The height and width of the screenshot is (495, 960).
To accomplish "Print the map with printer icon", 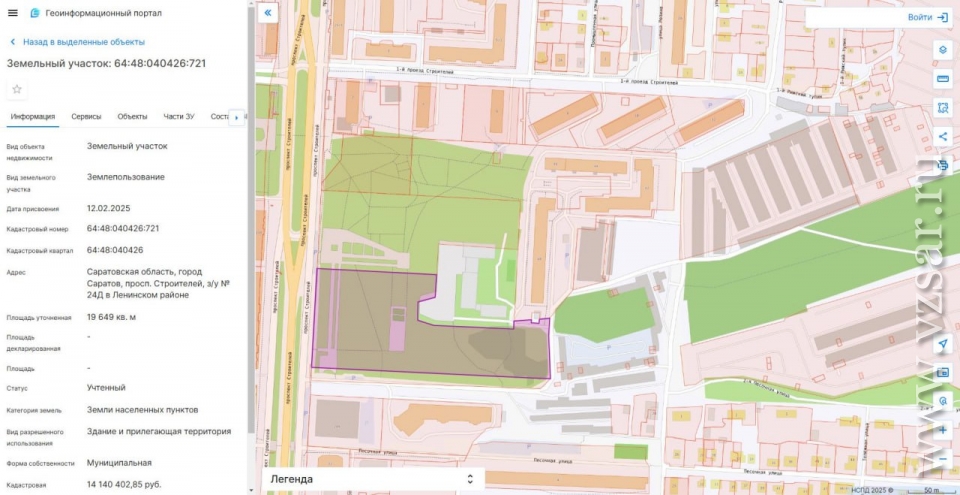I will coord(943,165).
